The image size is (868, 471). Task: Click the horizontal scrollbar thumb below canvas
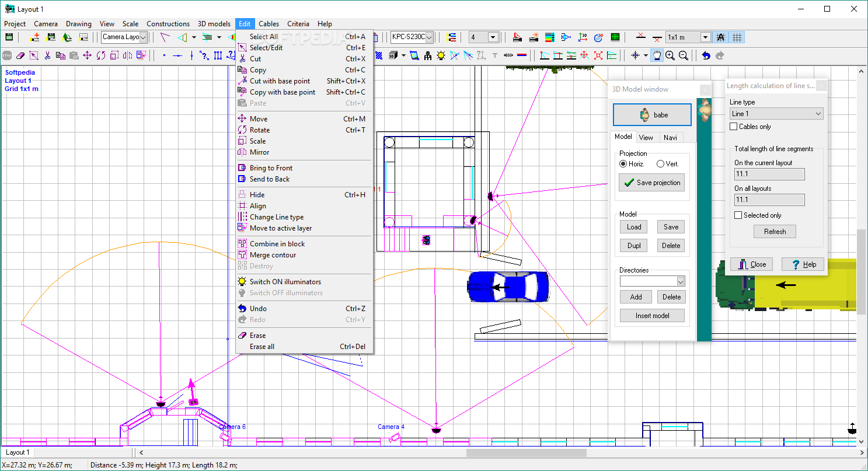click(x=526, y=453)
